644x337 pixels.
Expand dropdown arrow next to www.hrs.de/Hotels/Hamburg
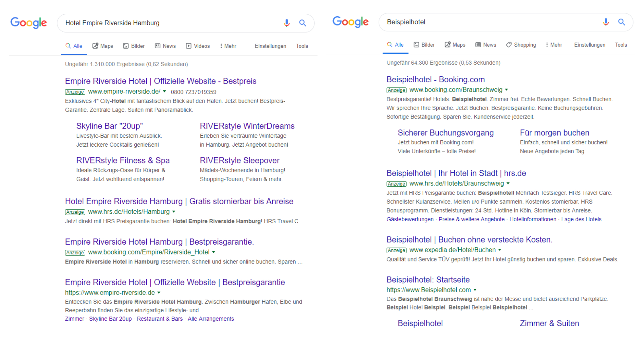tap(174, 212)
